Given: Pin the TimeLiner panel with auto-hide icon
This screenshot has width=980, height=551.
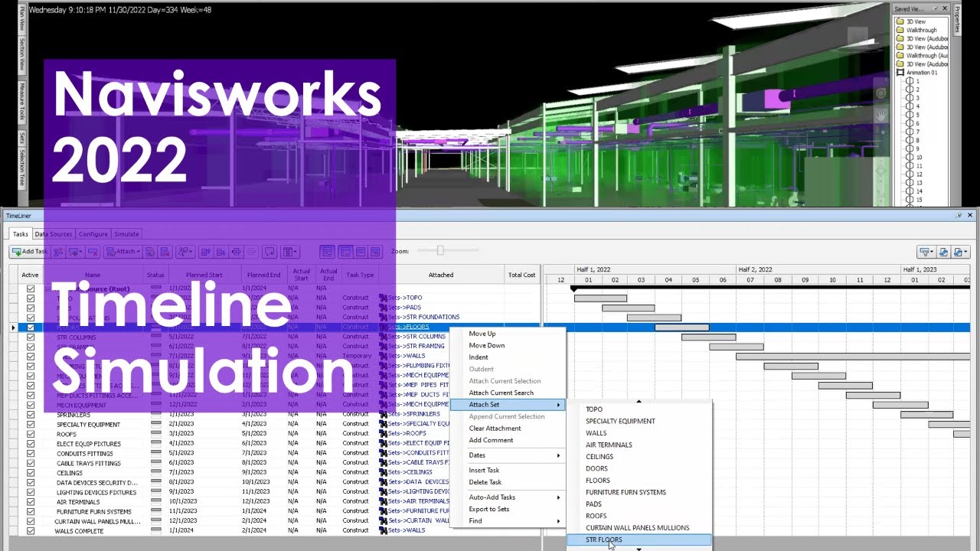Looking at the screenshot, I should (x=959, y=215).
